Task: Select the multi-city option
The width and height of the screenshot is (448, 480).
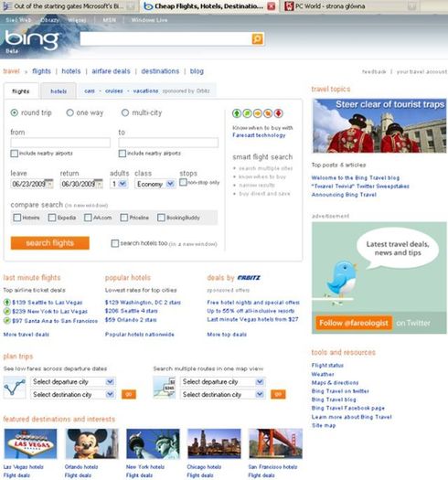Action: click(125, 112)
